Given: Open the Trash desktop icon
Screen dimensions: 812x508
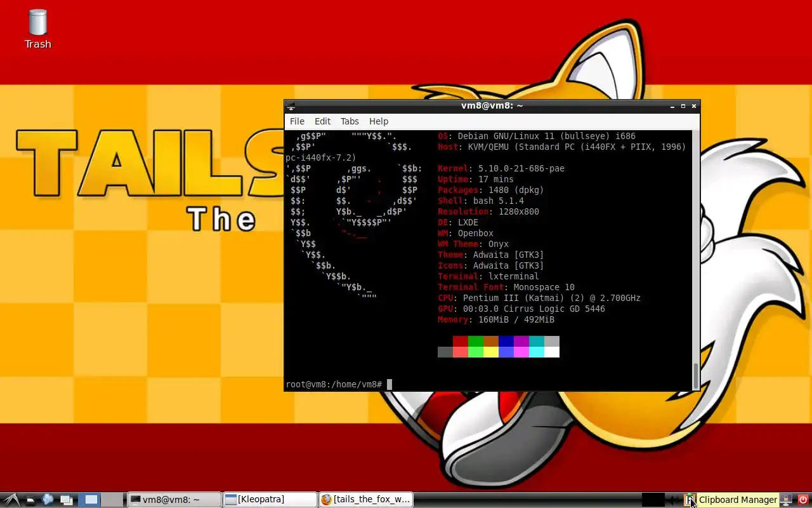Looking at the screenshot, I should (38, 29).
